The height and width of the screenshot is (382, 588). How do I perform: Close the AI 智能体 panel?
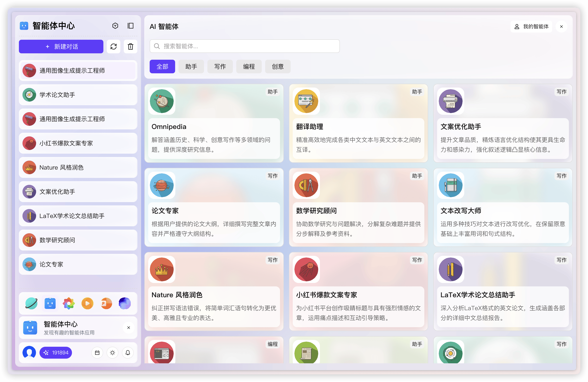click(561, 27)
